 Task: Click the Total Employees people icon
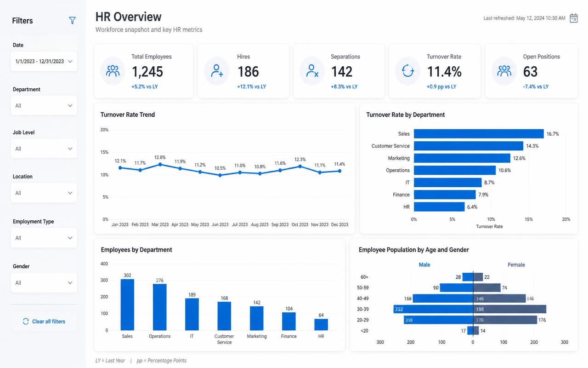pyautogui.click(x=113, y=71)
